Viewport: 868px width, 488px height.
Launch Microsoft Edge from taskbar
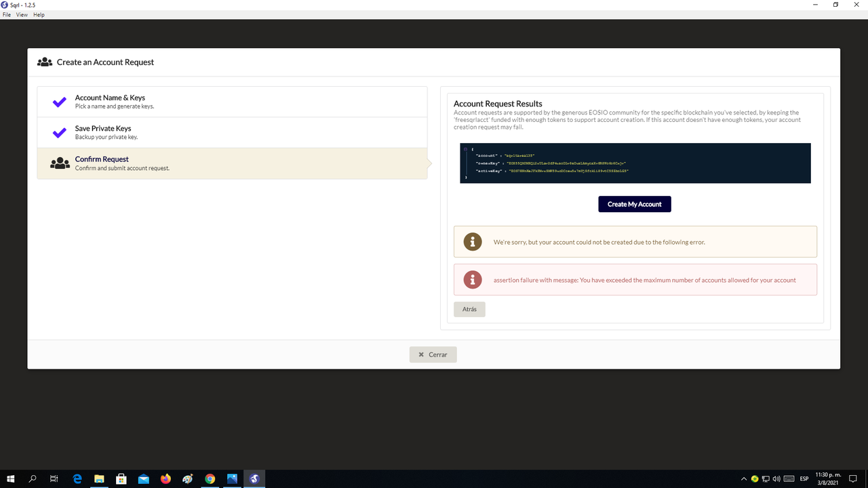[x=77, y=479]
